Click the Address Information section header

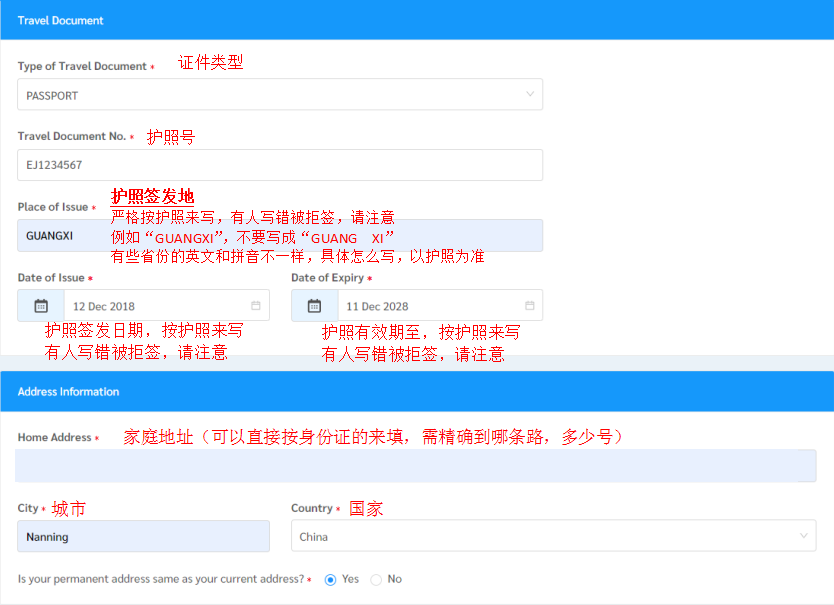point(68,392)
